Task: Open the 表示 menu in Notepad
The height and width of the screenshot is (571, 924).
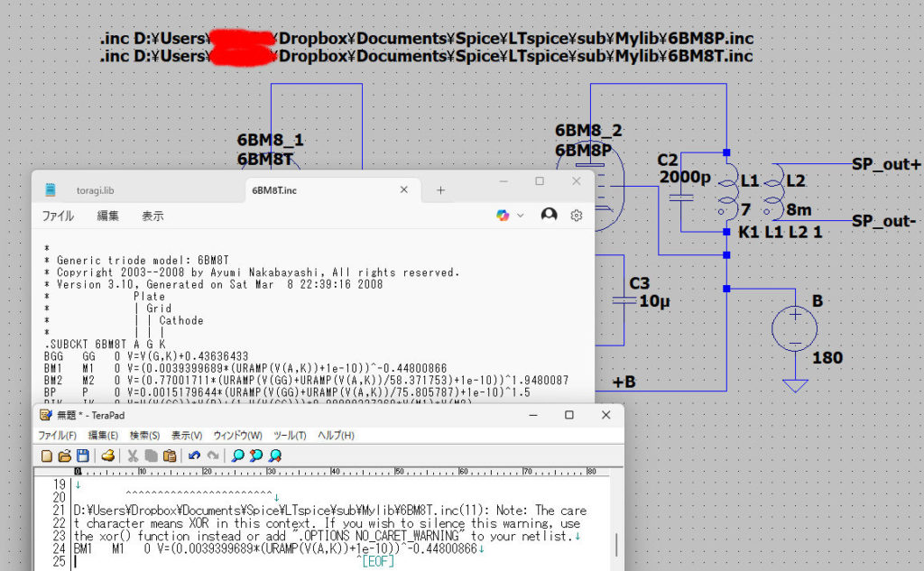Action: [152, 216]
